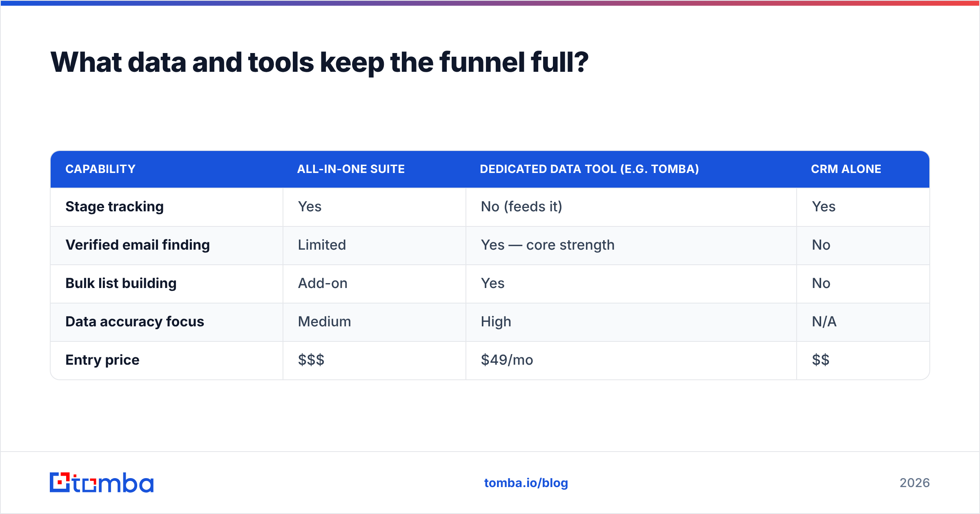Click the DEDICATED DATA TOOL column header
980x514 pixels.
[589, 169]
